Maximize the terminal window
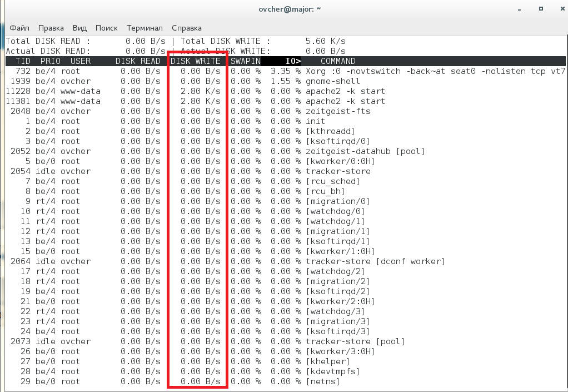This screenshot has width=568, height=392. click(540, 9)
